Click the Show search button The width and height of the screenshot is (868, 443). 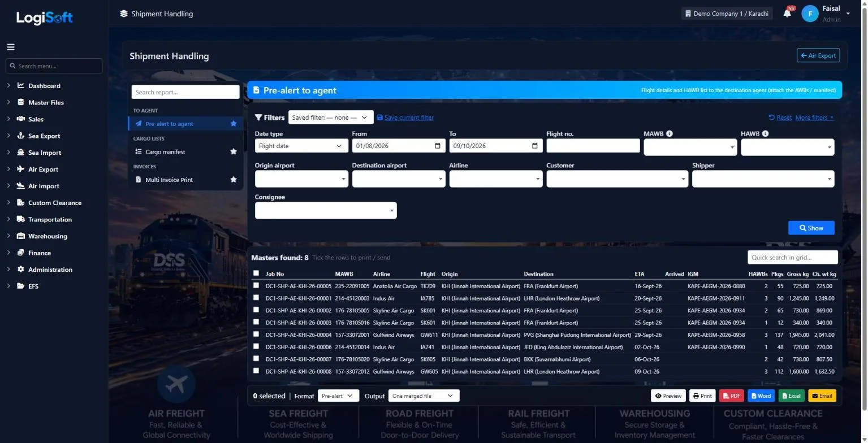click(811, 228)
